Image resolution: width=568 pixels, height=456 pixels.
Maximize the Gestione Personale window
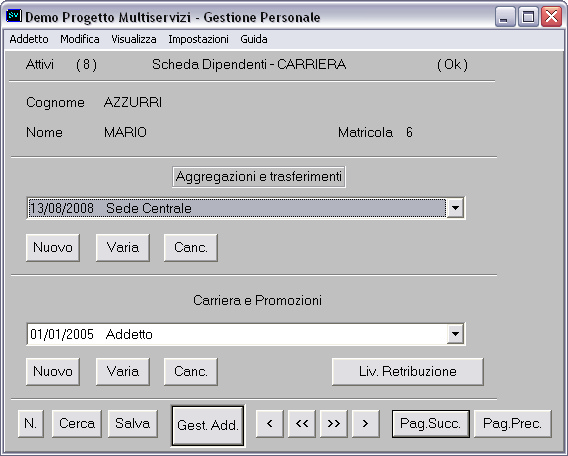click(x=528, y=17)
